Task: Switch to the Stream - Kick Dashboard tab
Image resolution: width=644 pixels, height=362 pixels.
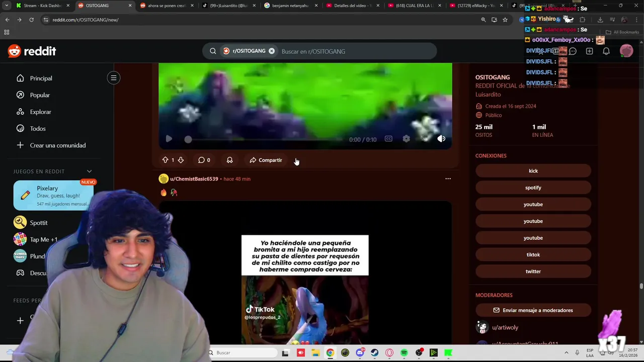Action: coord(42,6)
